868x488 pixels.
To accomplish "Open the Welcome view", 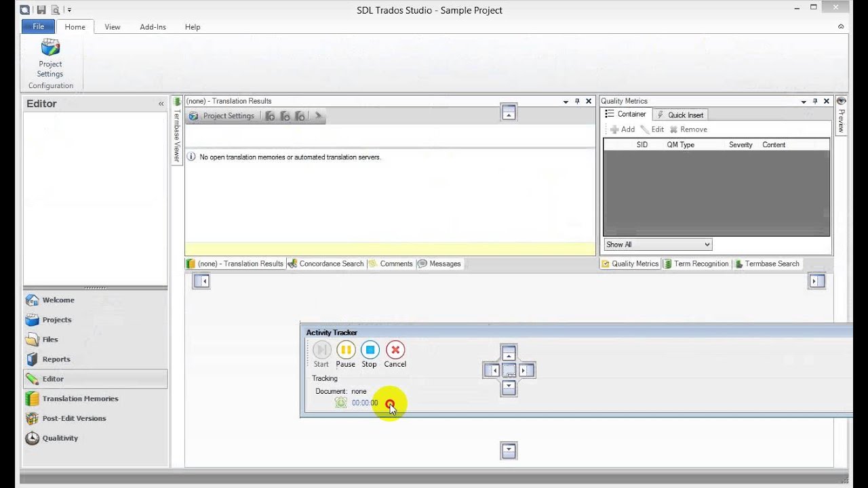I will pyautogui.click(x=95, y=300).
